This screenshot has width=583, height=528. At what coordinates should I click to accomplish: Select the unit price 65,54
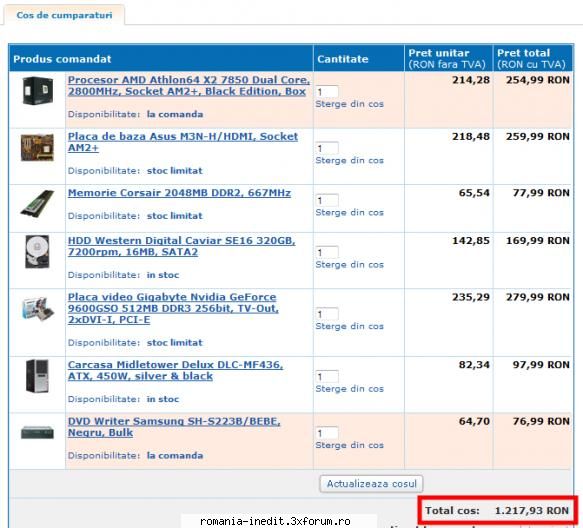point(474,193)
